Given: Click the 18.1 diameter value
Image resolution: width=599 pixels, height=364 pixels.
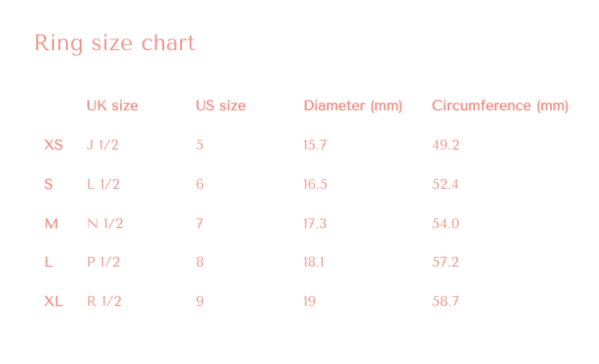Looking at the screenshot, I should point(313,262).
